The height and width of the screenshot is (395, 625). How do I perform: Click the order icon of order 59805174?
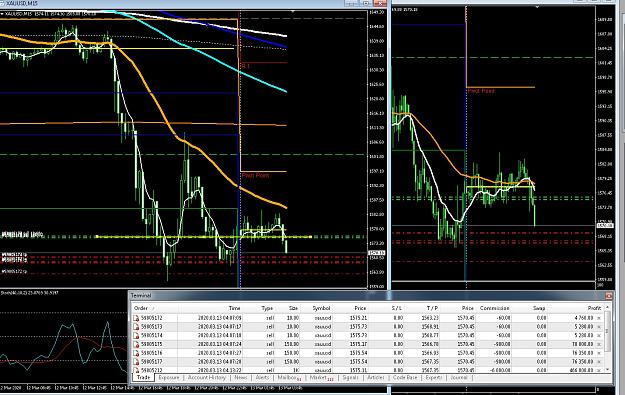(x=136, y=336)
